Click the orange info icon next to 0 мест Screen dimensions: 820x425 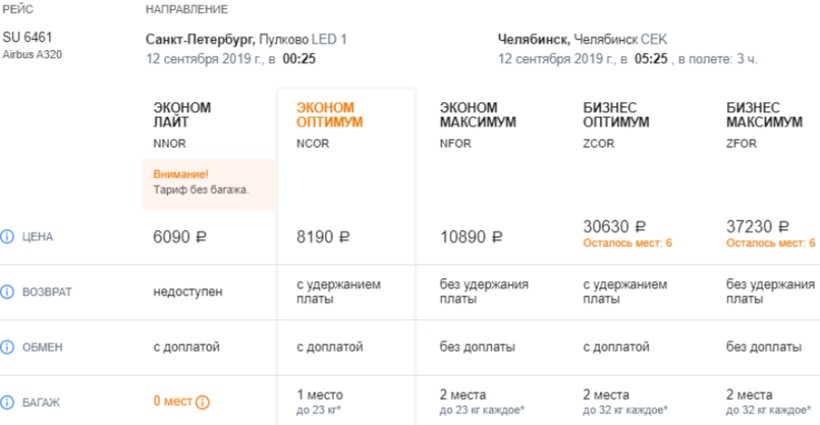pos(203,403)
